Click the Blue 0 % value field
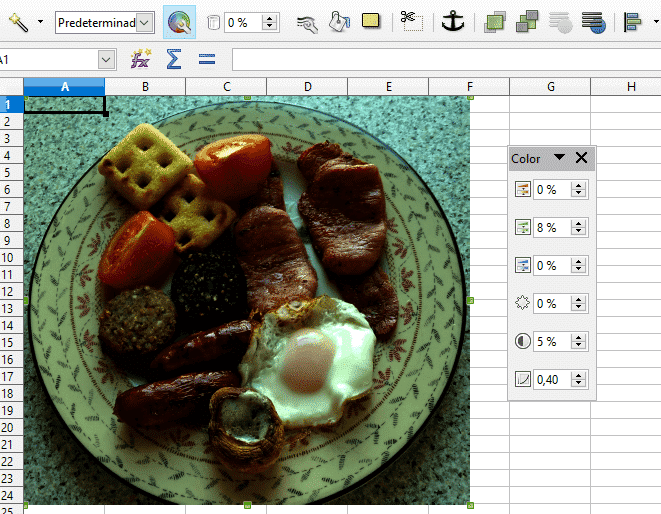661x514 pixels. [x=552, y=266]
